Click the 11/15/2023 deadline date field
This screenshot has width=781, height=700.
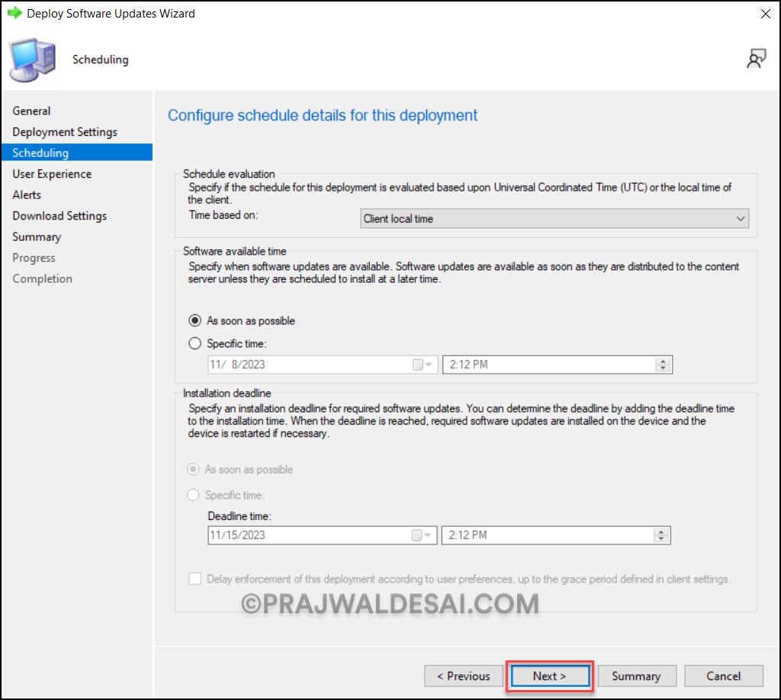coord(323,535)
